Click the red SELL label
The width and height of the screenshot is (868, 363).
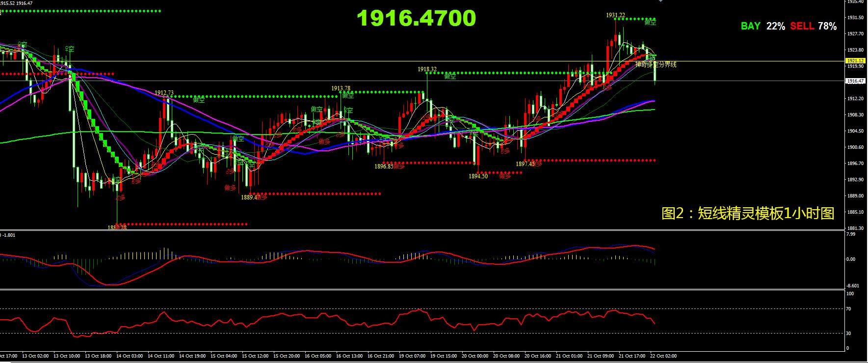(802, 26)
